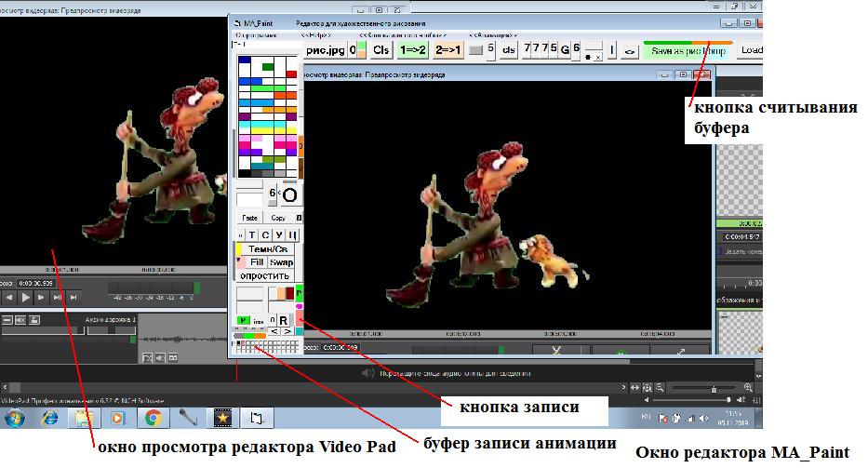Click the dark red color box
The image size is (868, 468).
click(x=289, y=293)
